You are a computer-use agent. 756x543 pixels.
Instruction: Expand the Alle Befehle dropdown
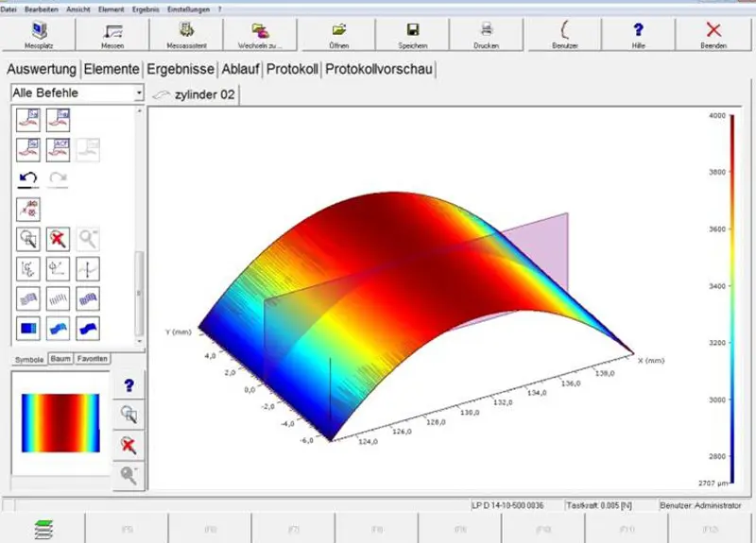[x=139, y=93]
